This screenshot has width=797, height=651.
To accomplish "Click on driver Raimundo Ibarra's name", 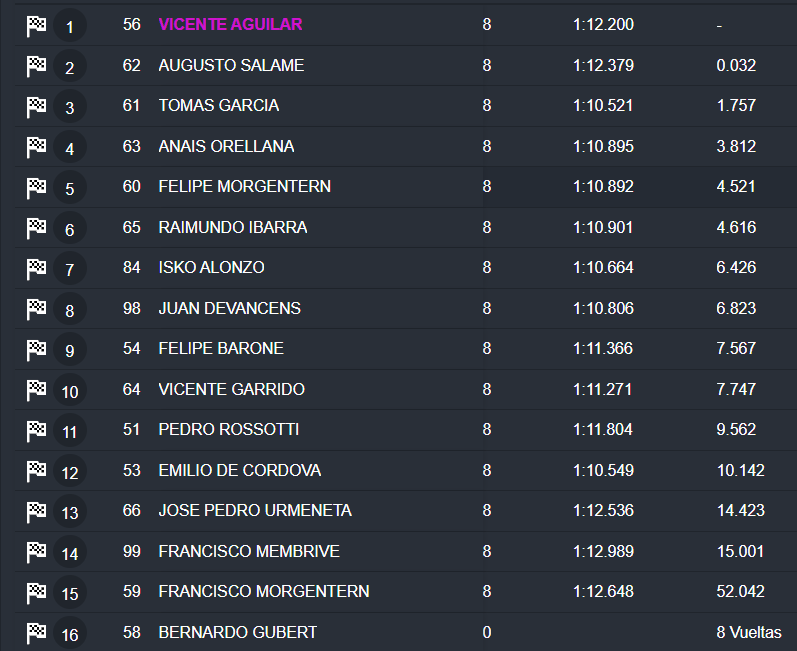I will coord(232,227).
